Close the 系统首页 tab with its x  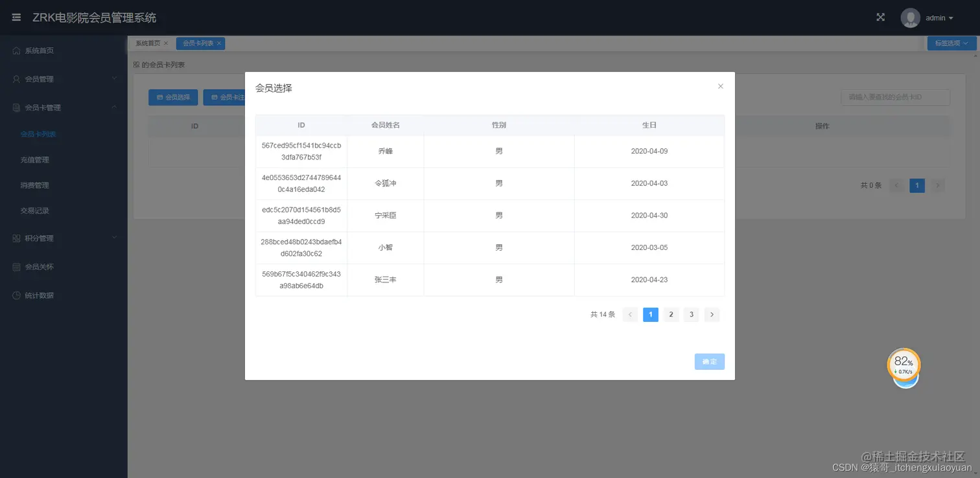point(166,43)
